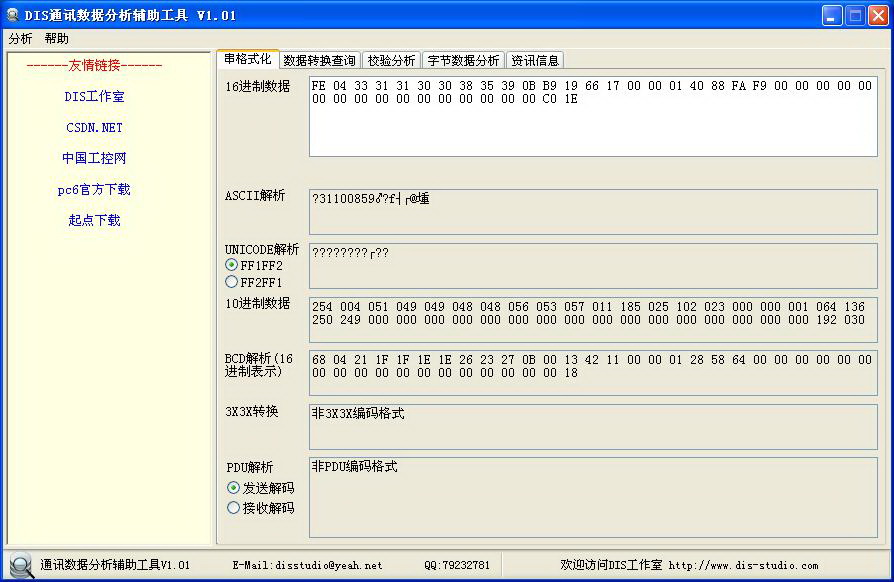894x582 pixels.
Task: Click the app icon in the title bar
Action: tap(12, 15)
